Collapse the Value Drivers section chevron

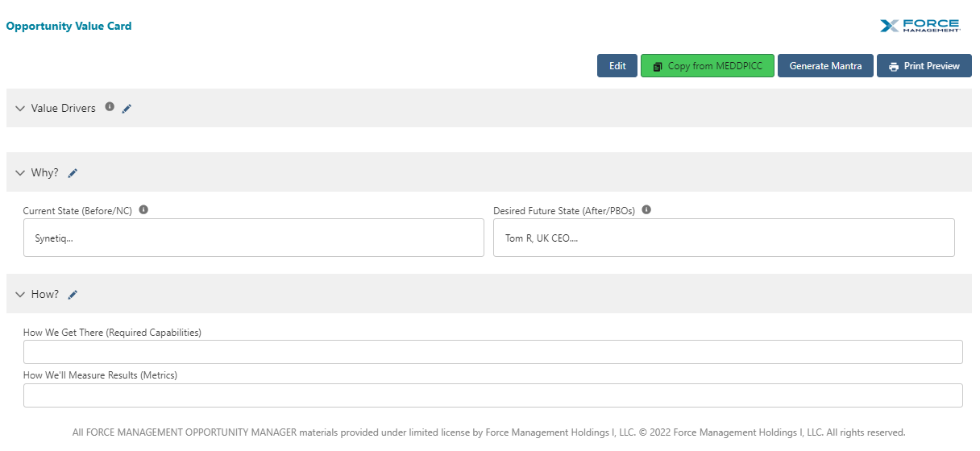point(20,109)
